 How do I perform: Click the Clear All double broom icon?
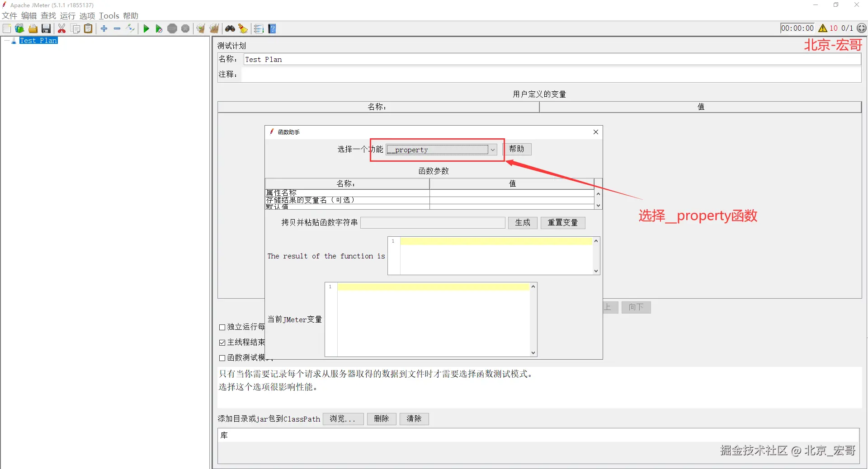point(214,28)
